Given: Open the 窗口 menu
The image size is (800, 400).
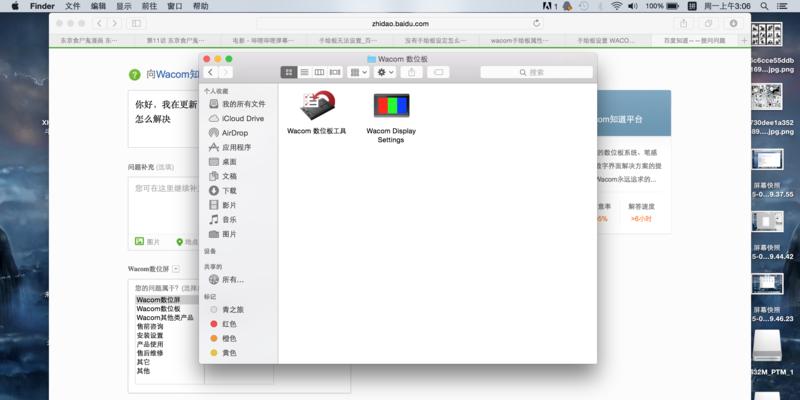Looking at the screenshot, I should point(175,6).
